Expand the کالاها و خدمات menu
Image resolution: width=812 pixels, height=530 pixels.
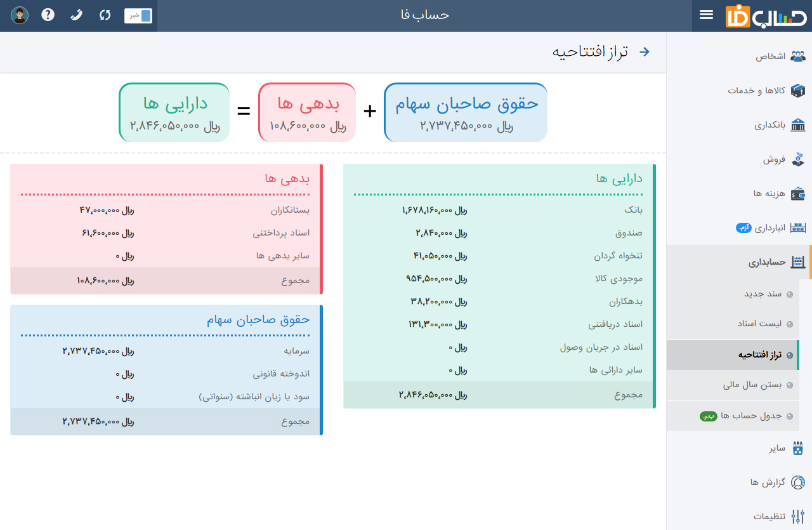click(739, 90)
